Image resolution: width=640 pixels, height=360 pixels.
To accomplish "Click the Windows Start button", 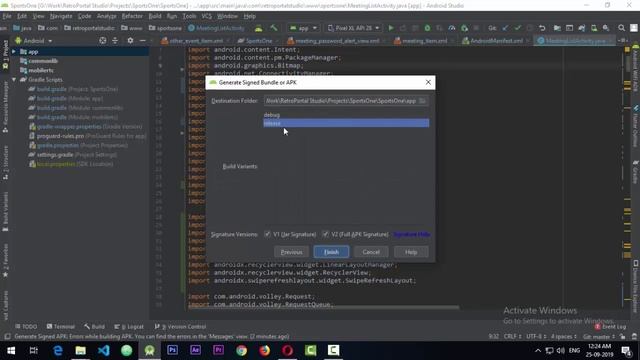I will tap(11, 350).
